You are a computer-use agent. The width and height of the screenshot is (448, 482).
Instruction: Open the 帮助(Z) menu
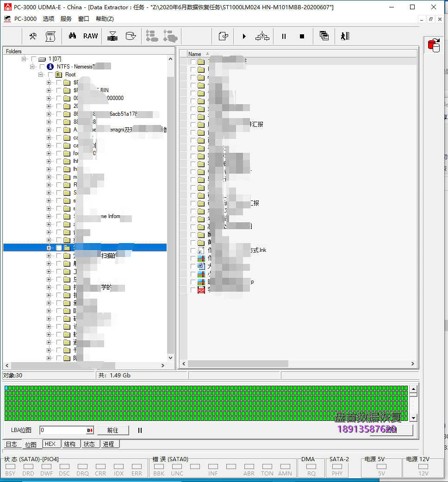click(x=105, y=19)
